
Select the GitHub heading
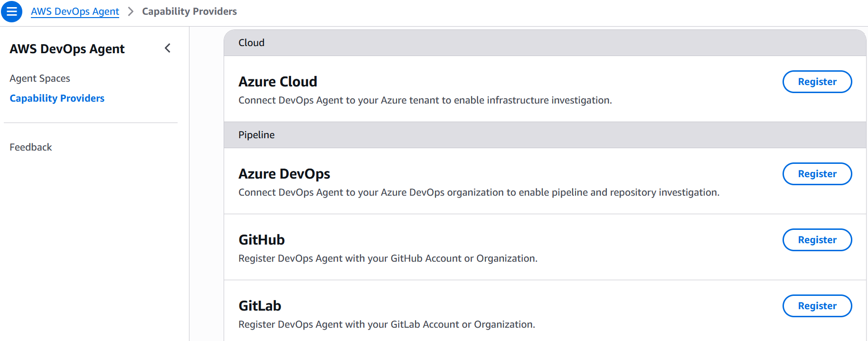pos(262,240)
